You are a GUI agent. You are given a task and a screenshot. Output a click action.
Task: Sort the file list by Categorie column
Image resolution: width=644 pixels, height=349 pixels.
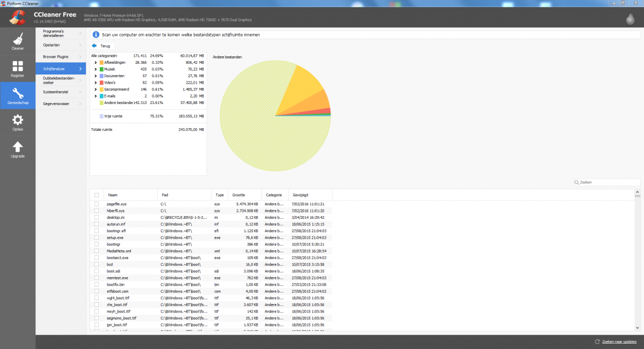point(275,195)
